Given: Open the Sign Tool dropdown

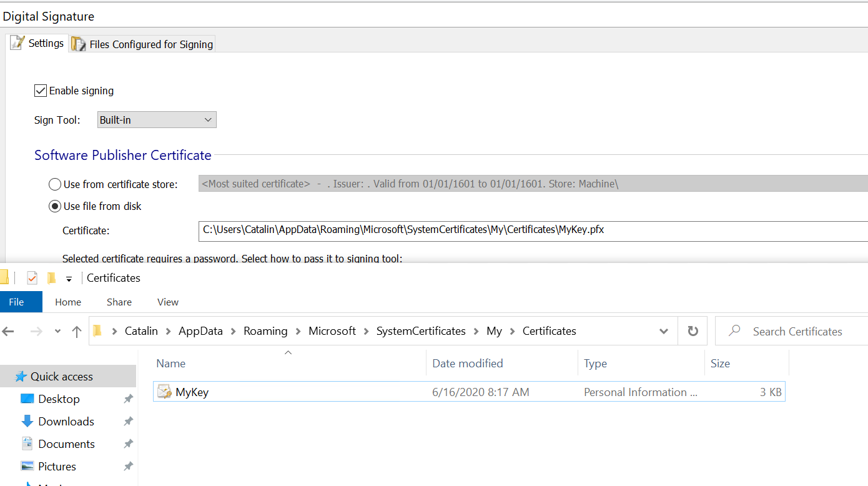Looking at the screenshot, I should 157,119.
